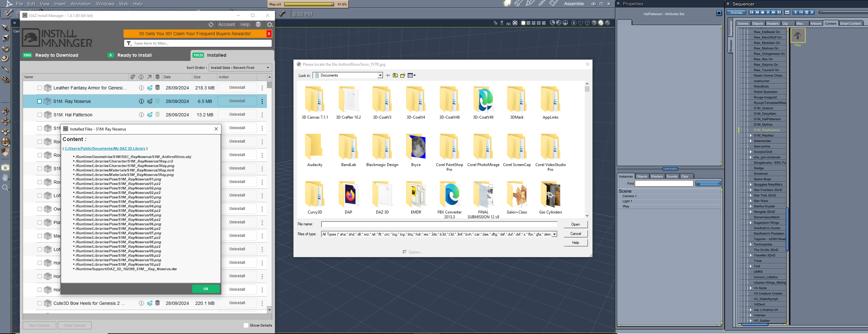Uninstall Leather Fantasy Armor package
Image resolution: width=868 pixels, height=334 pixels.
click(x=237, y=88)
